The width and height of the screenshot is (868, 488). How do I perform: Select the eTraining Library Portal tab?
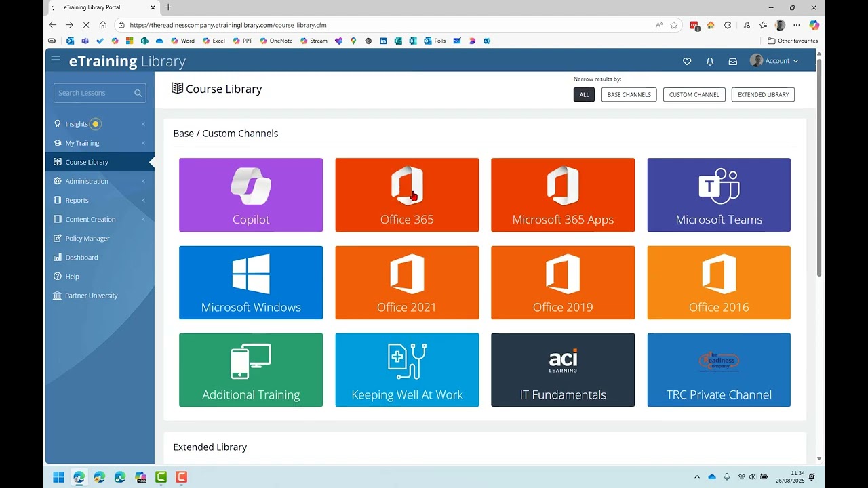point(102,7)
